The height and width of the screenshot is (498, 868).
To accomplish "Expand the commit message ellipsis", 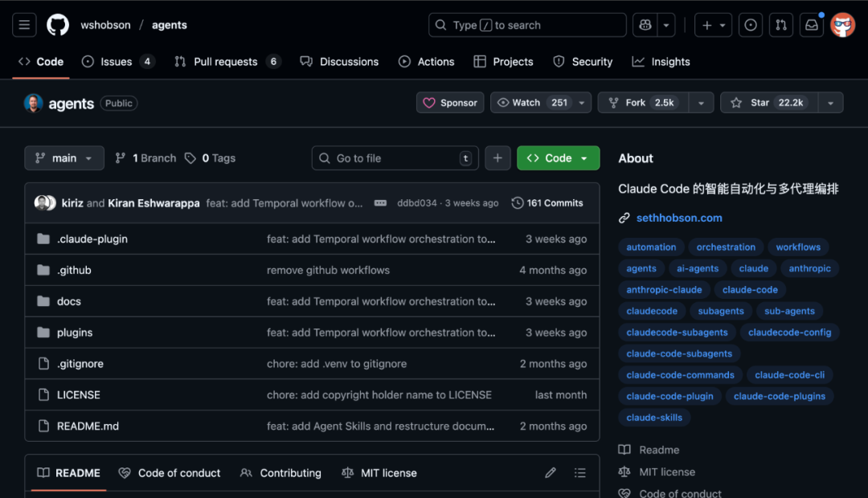I will pyautogui.click(x=380, y=203).
